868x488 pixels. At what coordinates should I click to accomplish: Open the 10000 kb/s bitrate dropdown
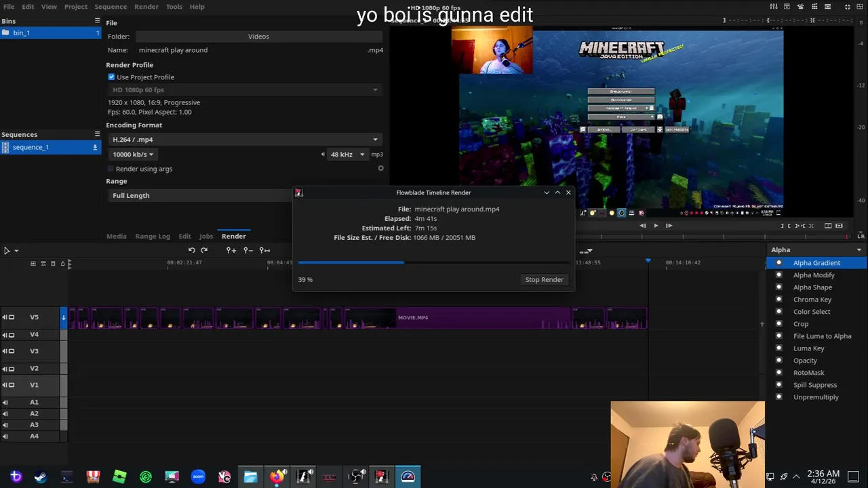[132, 155]
